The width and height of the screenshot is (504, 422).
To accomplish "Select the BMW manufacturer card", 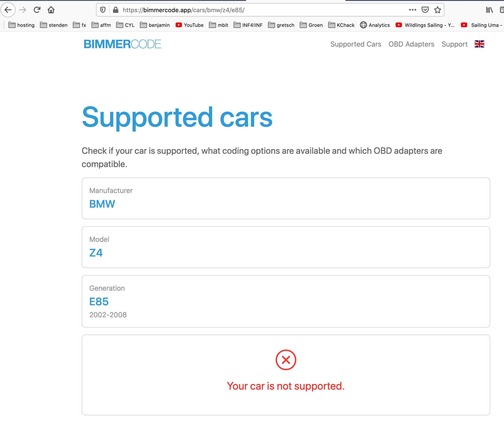I will 286,198.
